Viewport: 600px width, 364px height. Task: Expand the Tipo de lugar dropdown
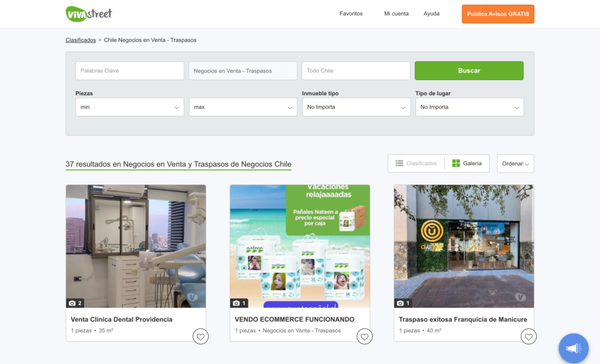pyautogui.click(x=469, y=107)
